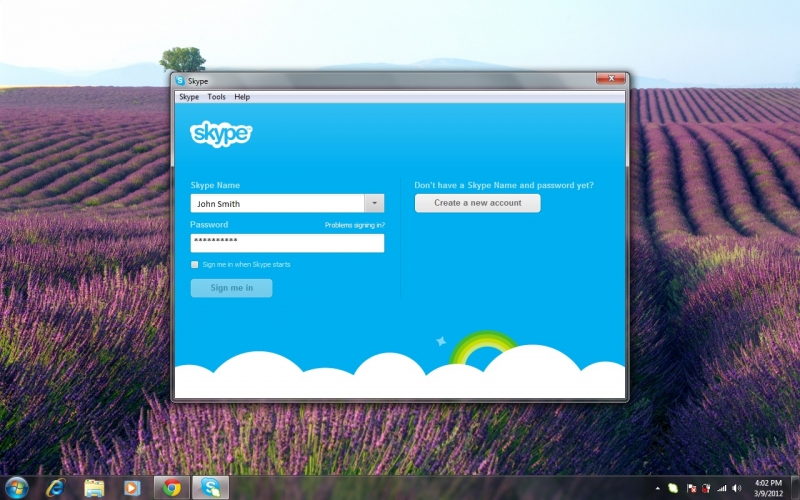Open the Help menu

[242, 97]
